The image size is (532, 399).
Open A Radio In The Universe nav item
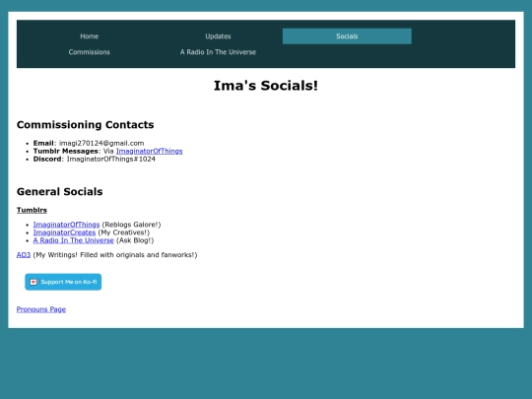tap(218, 52)
